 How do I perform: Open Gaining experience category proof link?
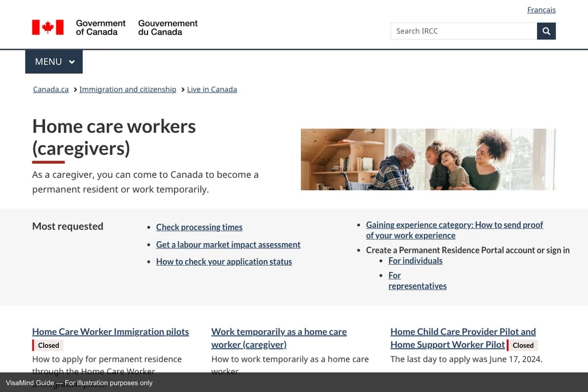(454, 225)
